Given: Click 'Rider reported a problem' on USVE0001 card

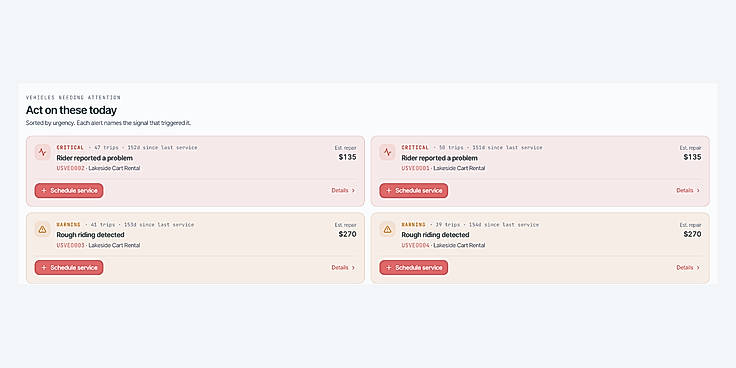Looking at the screenshot, I should tap(439, 158).
